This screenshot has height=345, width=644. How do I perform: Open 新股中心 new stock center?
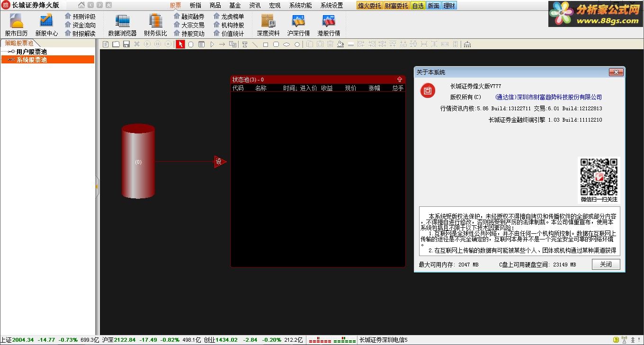point(46,25)
